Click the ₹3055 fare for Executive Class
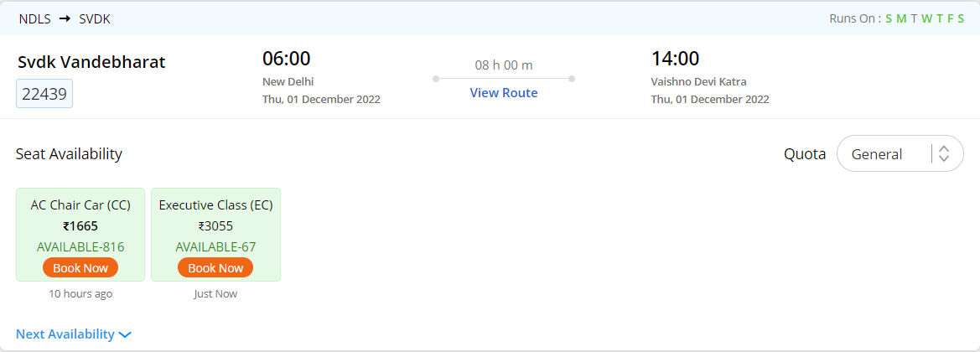980x352 pixels. (215, 225)
